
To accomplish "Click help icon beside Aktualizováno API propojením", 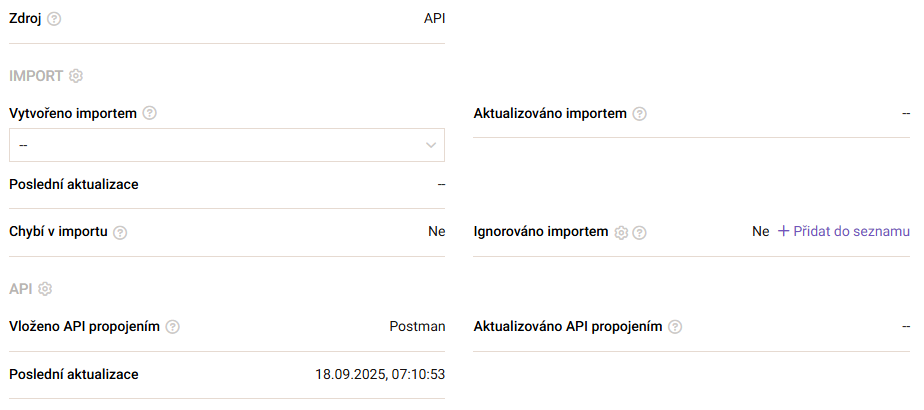I will click(x=675, y=327).
